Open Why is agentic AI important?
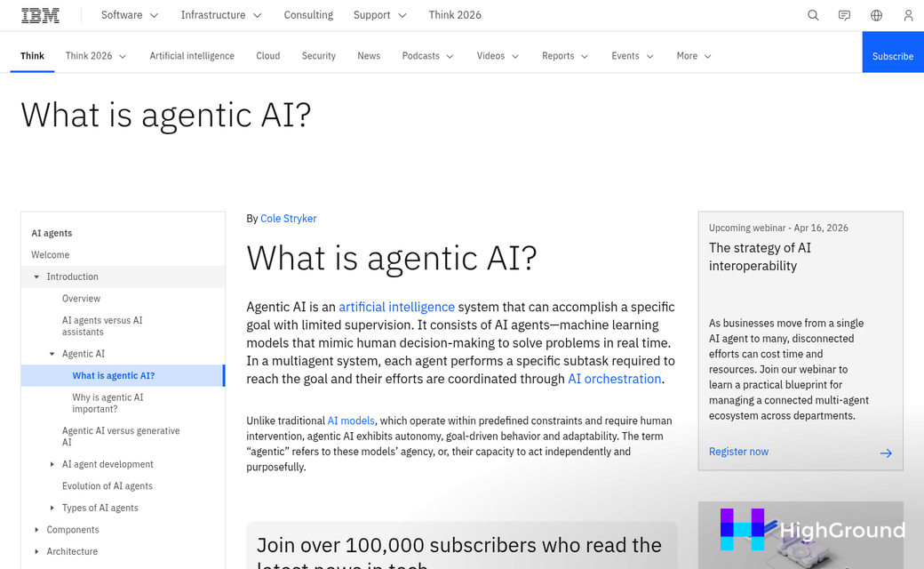The image size is (924, 569). tap(108, 404)
